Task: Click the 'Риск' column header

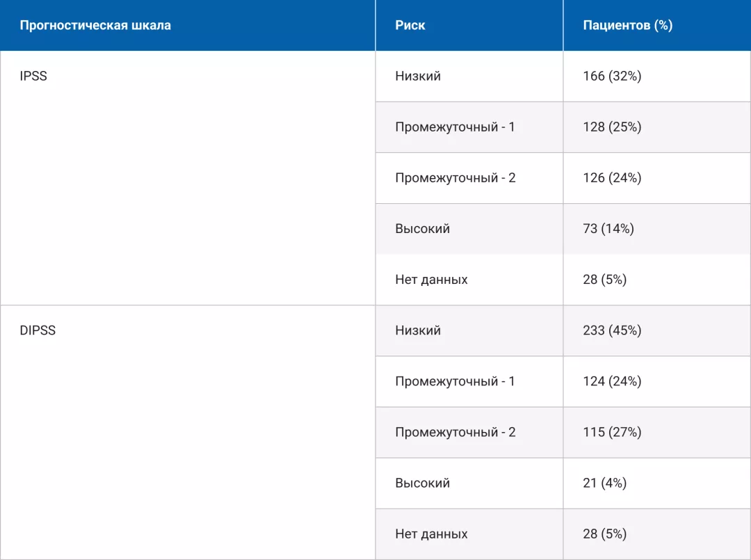Action: (x=410, y=26)
